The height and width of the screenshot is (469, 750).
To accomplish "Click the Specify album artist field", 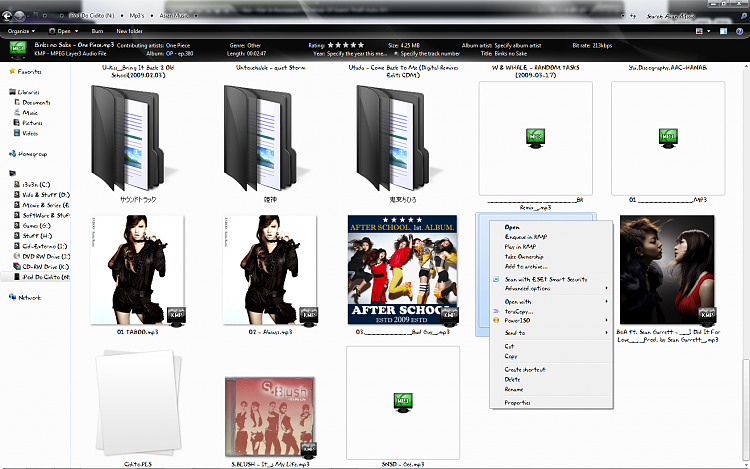I will pyautogui.click(x=518, y=45).
